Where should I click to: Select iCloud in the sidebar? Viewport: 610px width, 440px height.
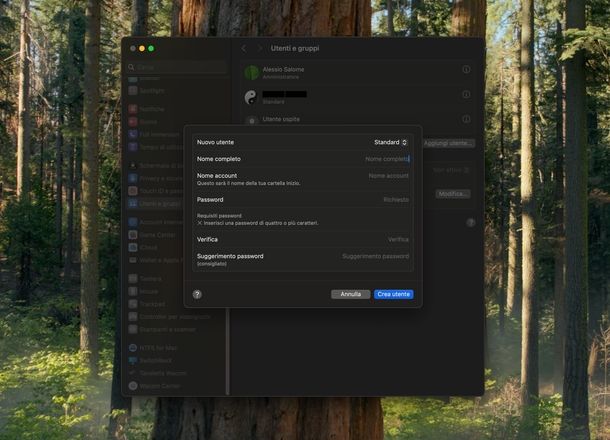click(x=143, y=247)
